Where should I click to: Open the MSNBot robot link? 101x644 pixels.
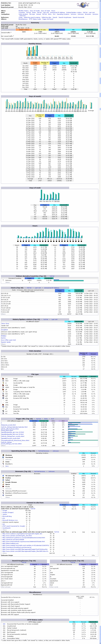coord(4,336)
